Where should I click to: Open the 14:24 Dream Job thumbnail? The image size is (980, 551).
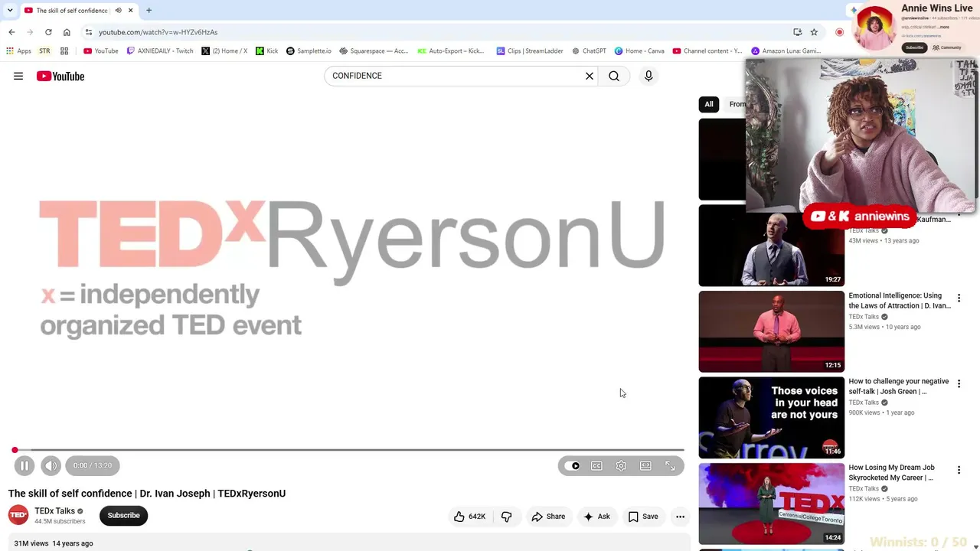pyautogui.click(x=771, y=504)
